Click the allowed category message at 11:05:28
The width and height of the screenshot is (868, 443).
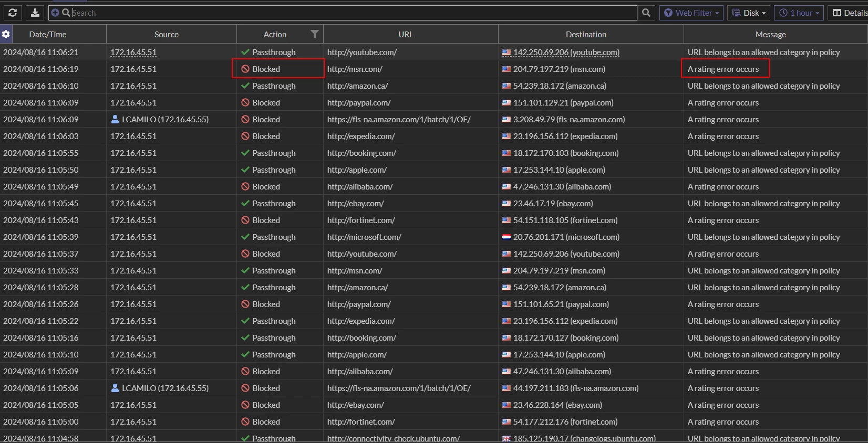[x=763, y=287]
